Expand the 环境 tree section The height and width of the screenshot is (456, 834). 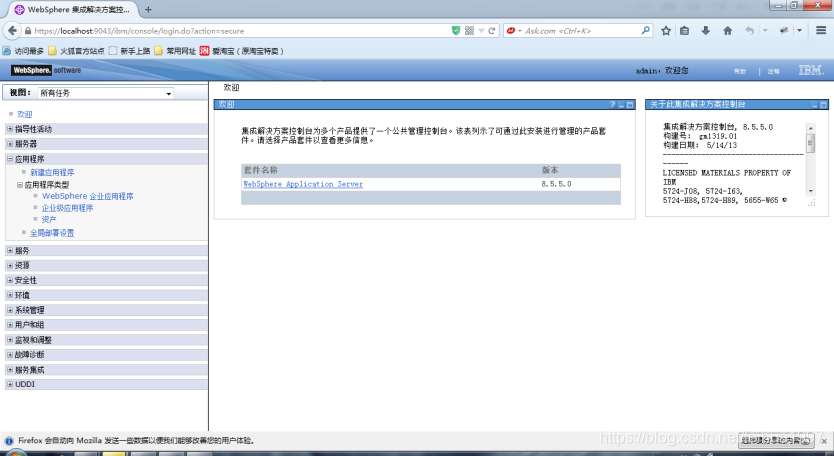click(x=10, y=295)
